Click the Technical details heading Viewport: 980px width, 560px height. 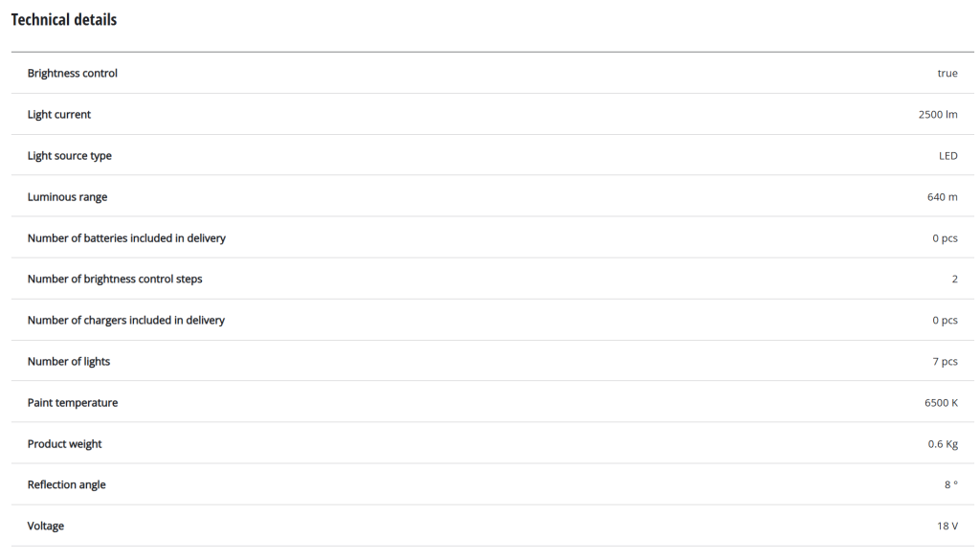coord(63,20)
